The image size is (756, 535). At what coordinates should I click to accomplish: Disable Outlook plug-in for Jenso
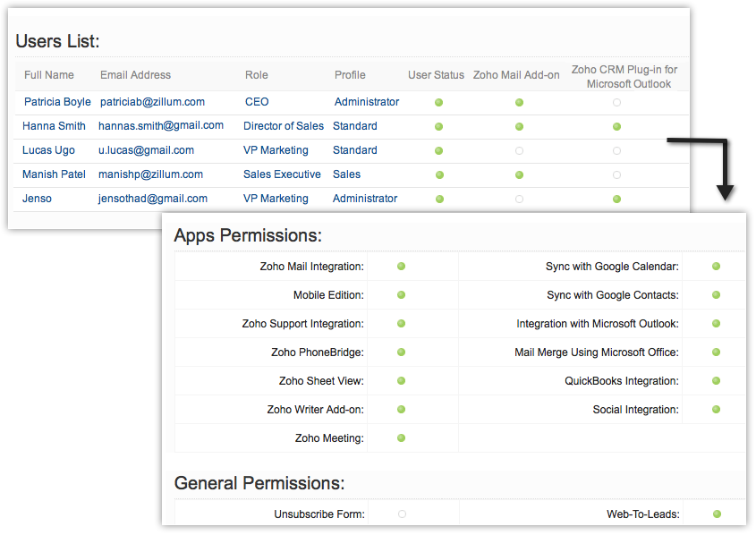click(616, 199)
